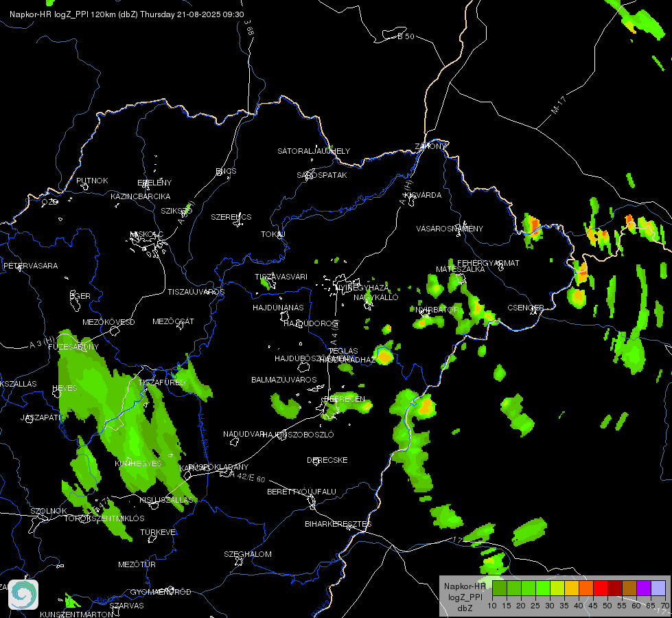Click the KUNSZENTMARTON label
This screenshot has width=672, height=618.
(x=76, y=614)
